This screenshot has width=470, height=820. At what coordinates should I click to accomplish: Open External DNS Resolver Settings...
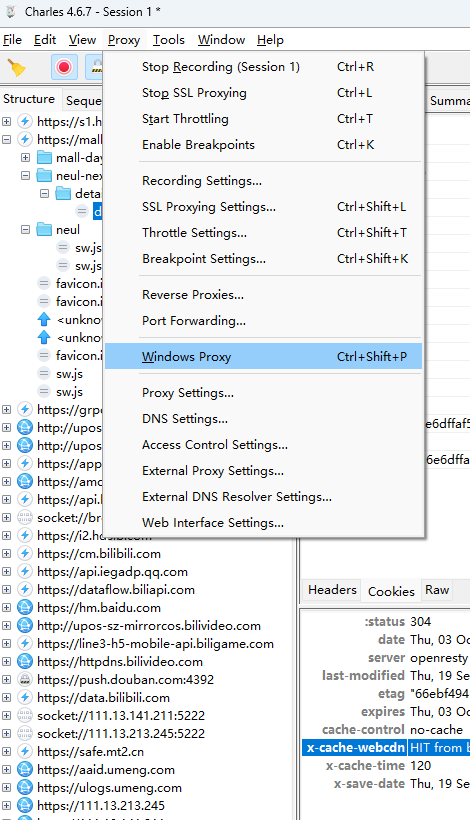(263, 497)
